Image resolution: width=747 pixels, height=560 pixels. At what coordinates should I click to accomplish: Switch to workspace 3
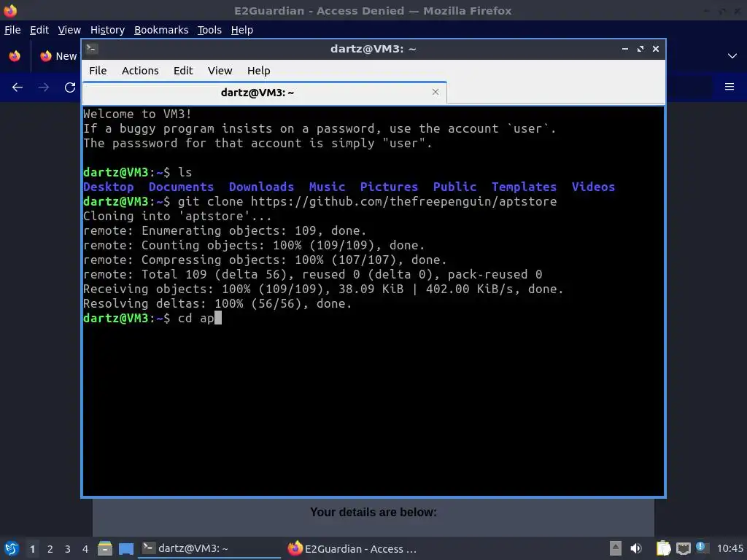[68, 549]
